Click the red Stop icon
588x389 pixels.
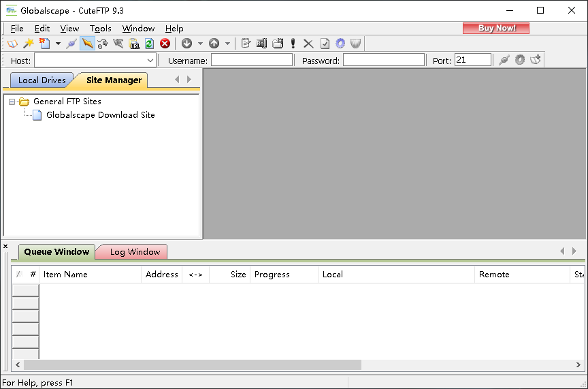(x=165, y=44)
